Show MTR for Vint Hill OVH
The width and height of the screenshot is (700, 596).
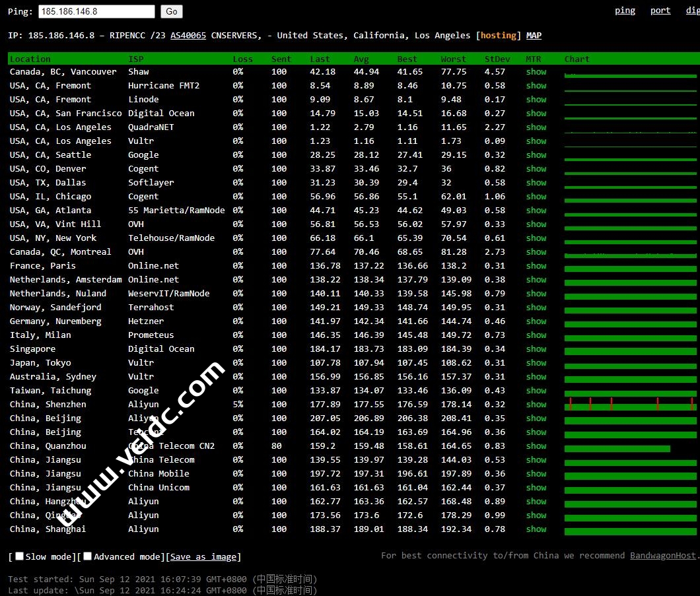point(536,224)
